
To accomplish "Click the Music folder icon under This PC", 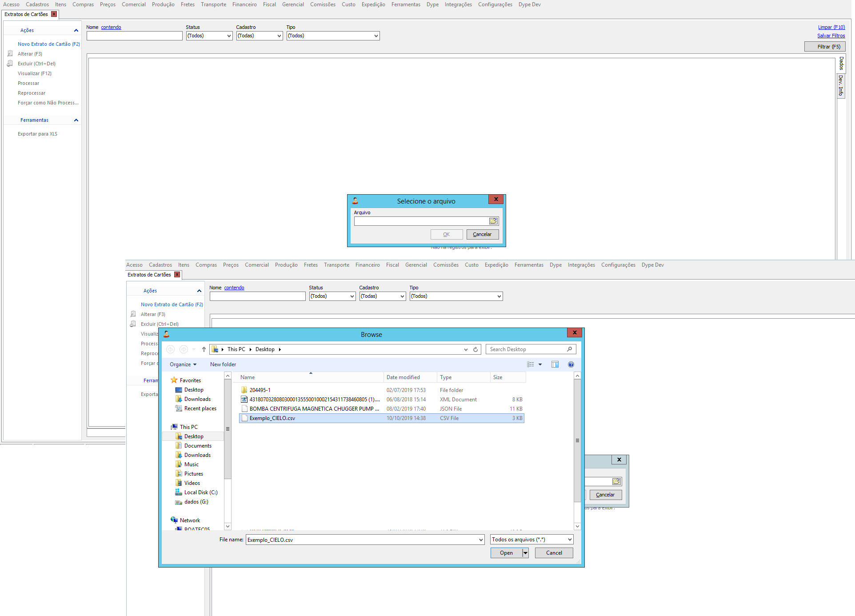I will pos(179,464).
